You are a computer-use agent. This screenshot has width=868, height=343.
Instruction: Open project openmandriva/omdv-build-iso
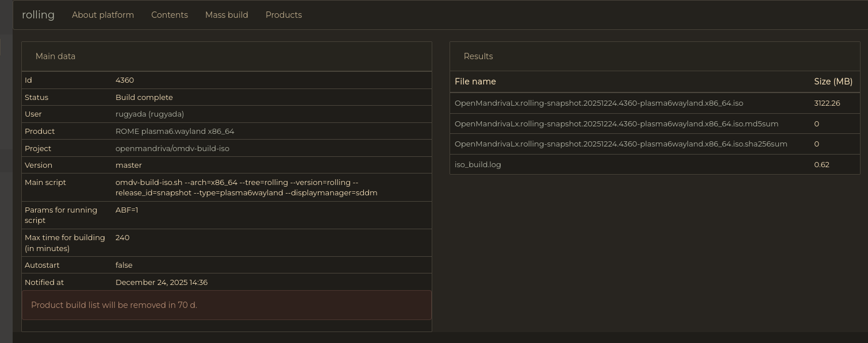[172, 149]
